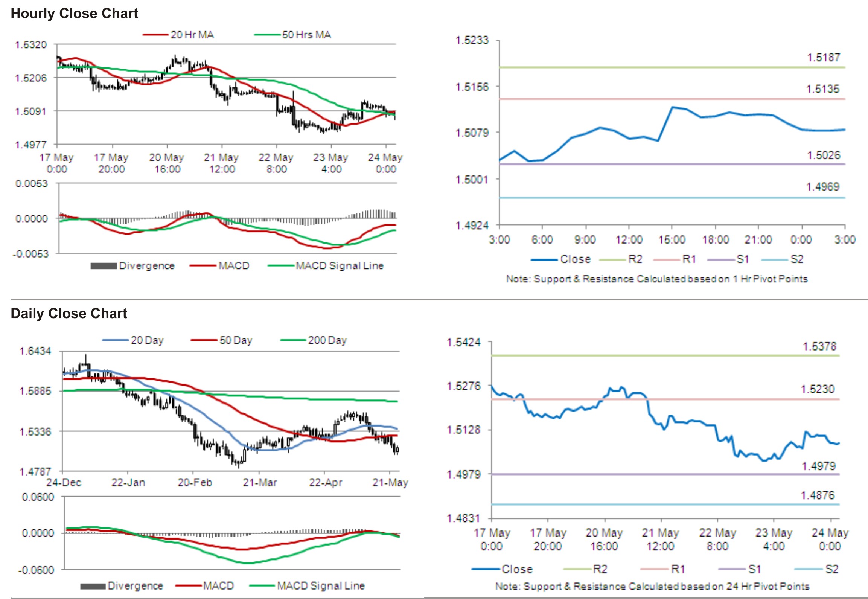Click the 21:00 time tick label
Image resolution: width=868 pixels, height=599 pixels.
758,240
